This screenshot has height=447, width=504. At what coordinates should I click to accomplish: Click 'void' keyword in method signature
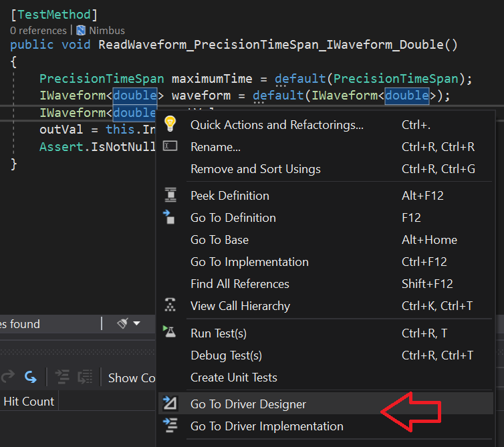[x=76, y=45]
